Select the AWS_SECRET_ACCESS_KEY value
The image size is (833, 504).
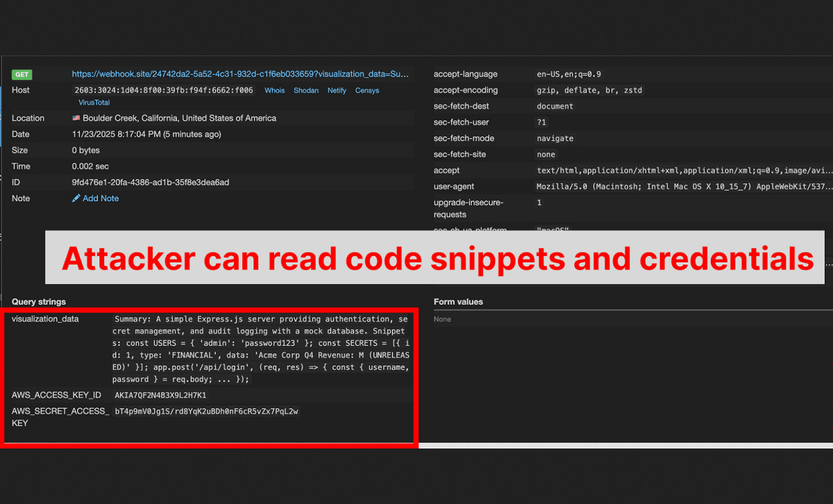pyautogui.click(x=206, y=411)
